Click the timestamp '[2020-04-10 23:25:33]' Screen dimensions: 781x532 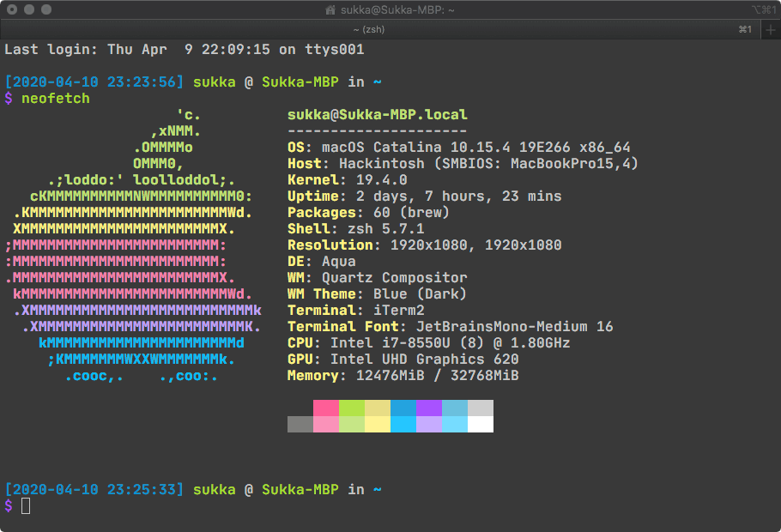[94, 490]
